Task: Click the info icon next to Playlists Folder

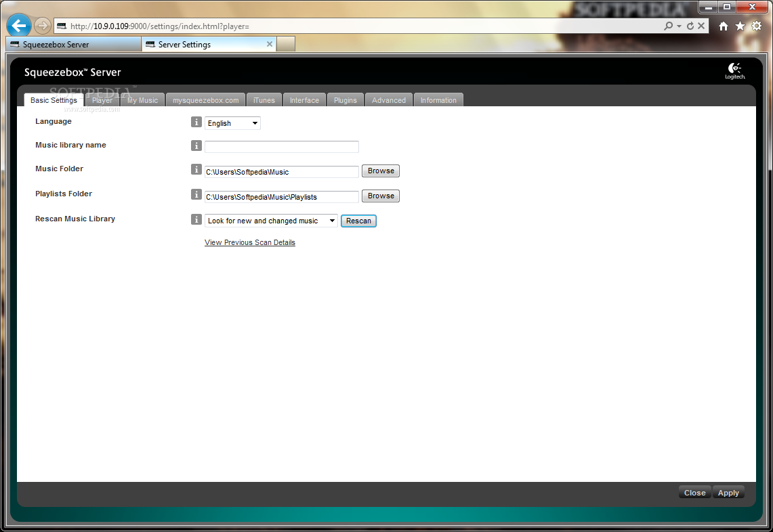Action: pyautogui.click(x=196, y=194)
